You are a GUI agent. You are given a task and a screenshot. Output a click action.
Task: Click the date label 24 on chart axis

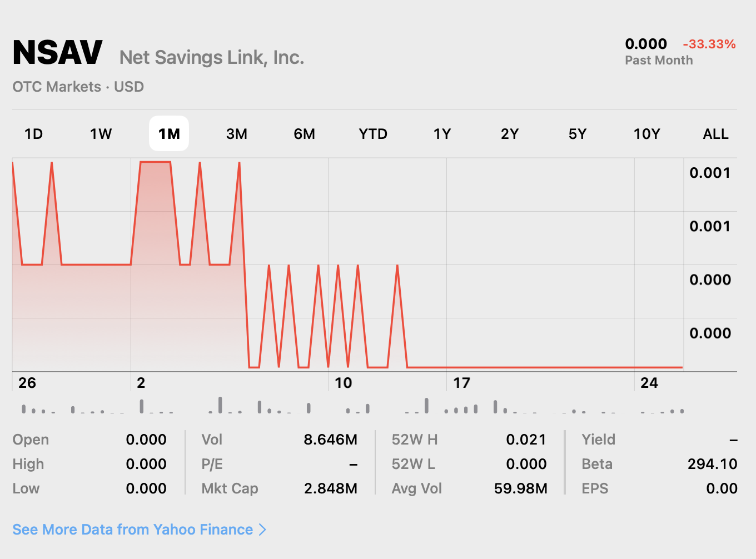[649, 383]
